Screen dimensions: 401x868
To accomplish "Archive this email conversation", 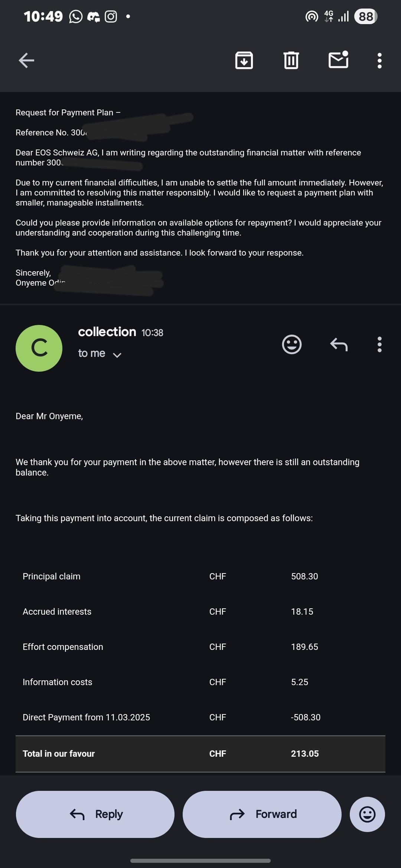I will pos(244,60).
